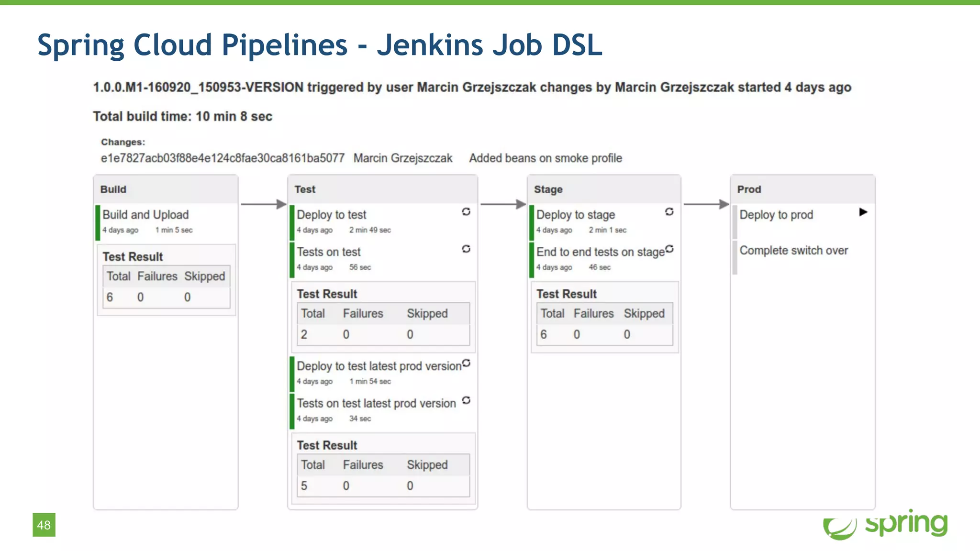Click the total value 6 in Build test result

110,298
